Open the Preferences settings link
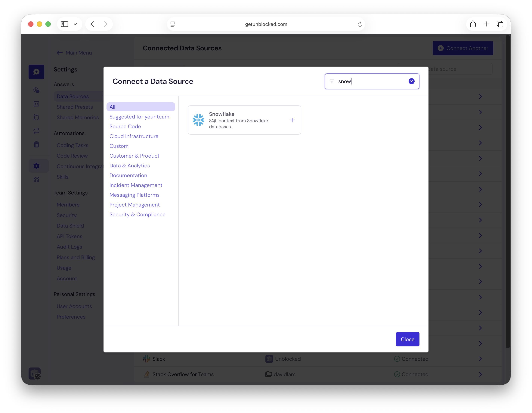The height and width of the screenshot is (413, 532). [x=71, y=317]
